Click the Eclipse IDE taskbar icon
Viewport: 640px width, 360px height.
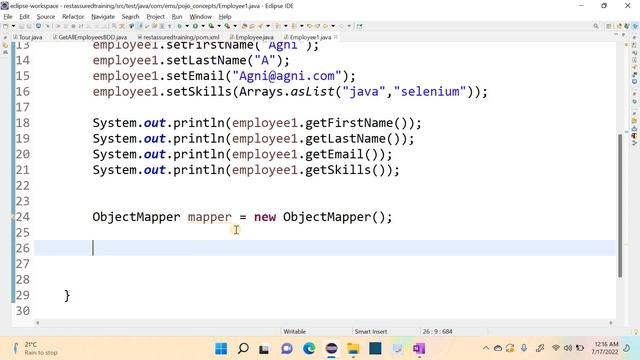coord(331,349)
